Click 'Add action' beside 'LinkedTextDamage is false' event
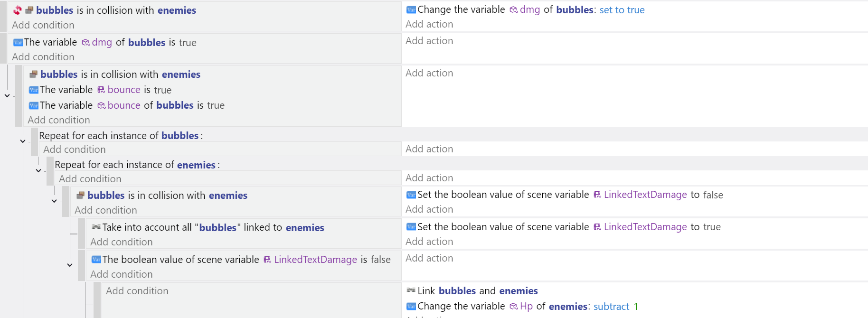This screenshot has height=318, width=868. tap(429, 258)
